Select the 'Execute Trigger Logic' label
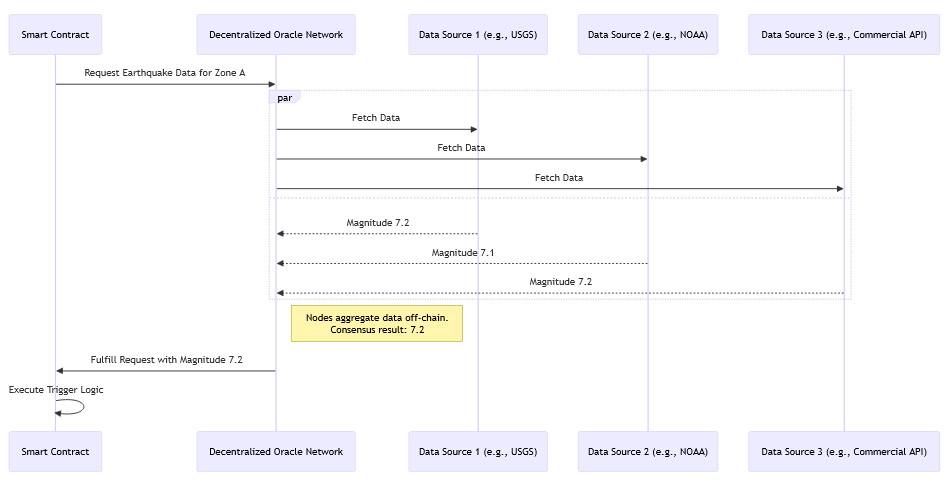This screenshot has width=948, height=487. coord(56,389)
